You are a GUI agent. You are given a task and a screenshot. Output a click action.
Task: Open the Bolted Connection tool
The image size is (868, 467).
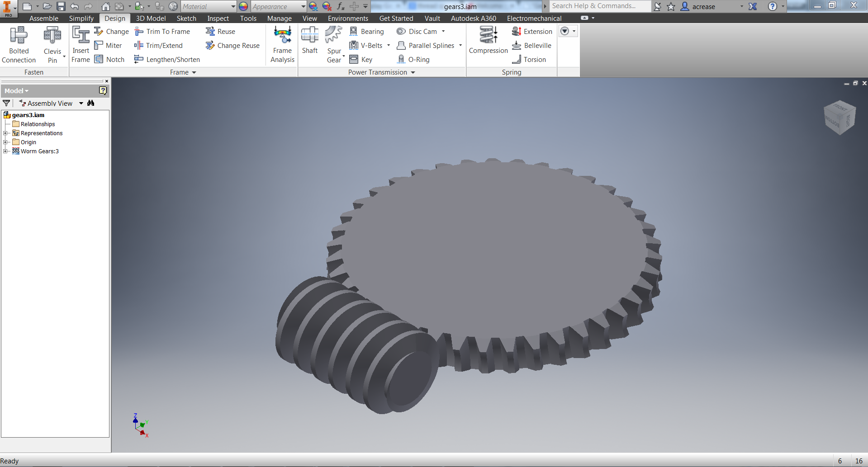pos(19,45)
